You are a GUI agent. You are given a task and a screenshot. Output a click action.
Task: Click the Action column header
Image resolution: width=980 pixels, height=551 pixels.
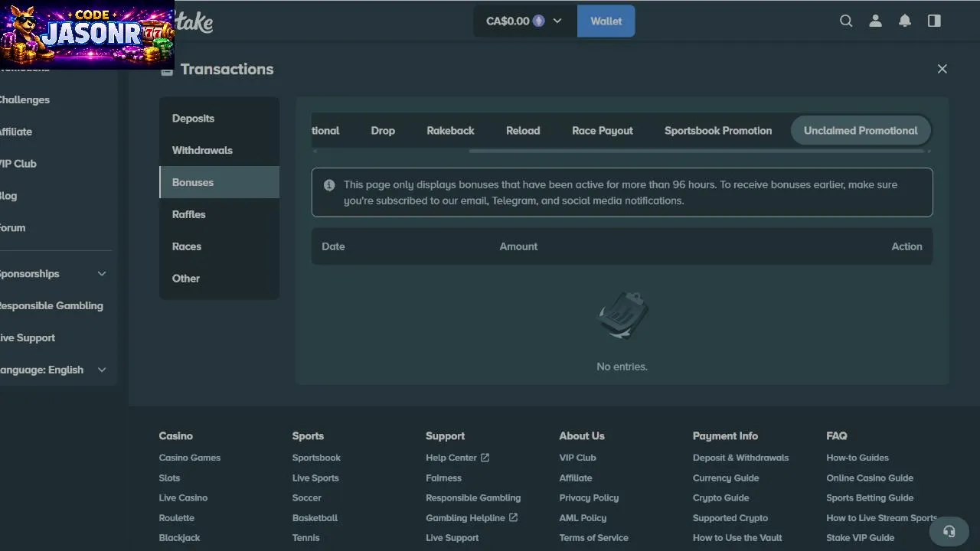click(x=906, y=246)
